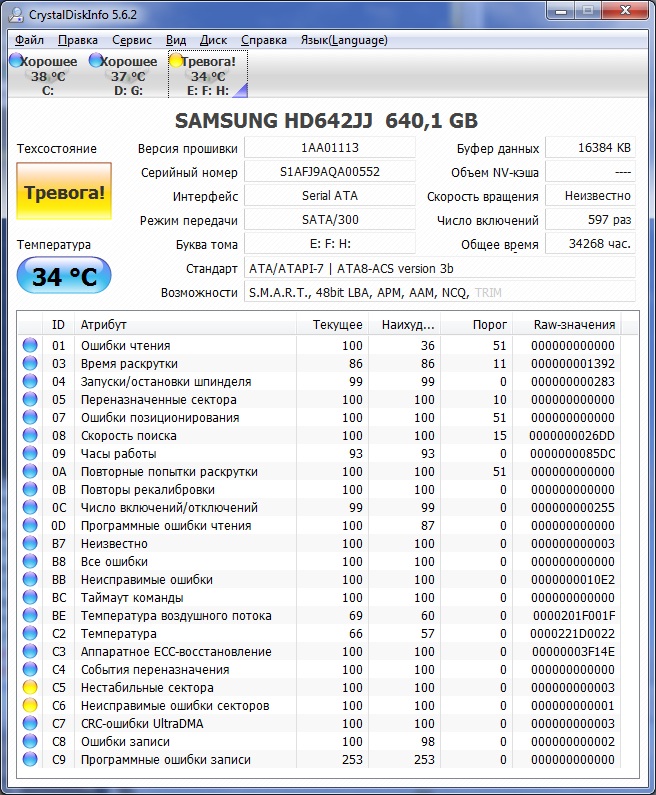The width and height of the screenshot is (656, 795).
Task: Click the 597 раз power-on count field
Action: click(x=590, y=220)
